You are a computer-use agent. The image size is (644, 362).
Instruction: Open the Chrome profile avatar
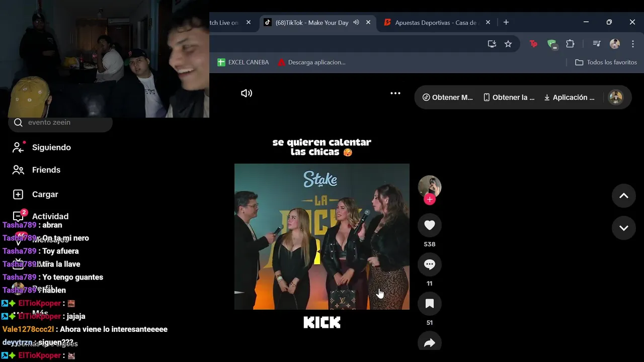[615, 44]
